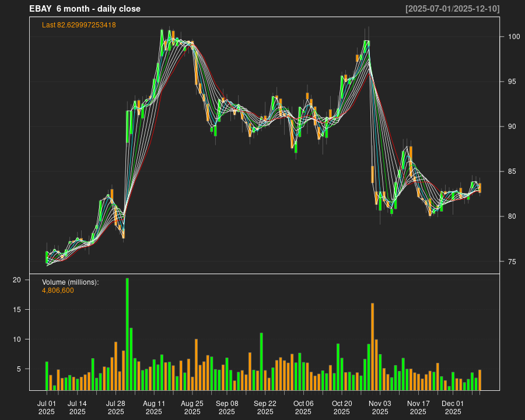Image resolution: width=525 pixels, height=420 pixels.
Task: Click the 75 price axis label
Action: [x=512, y=261]
